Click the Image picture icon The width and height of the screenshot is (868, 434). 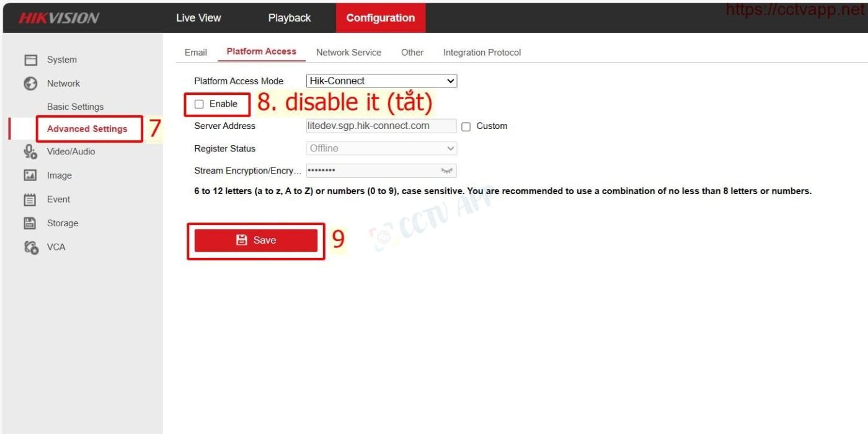pyautogui.click(x=30, y=175)
